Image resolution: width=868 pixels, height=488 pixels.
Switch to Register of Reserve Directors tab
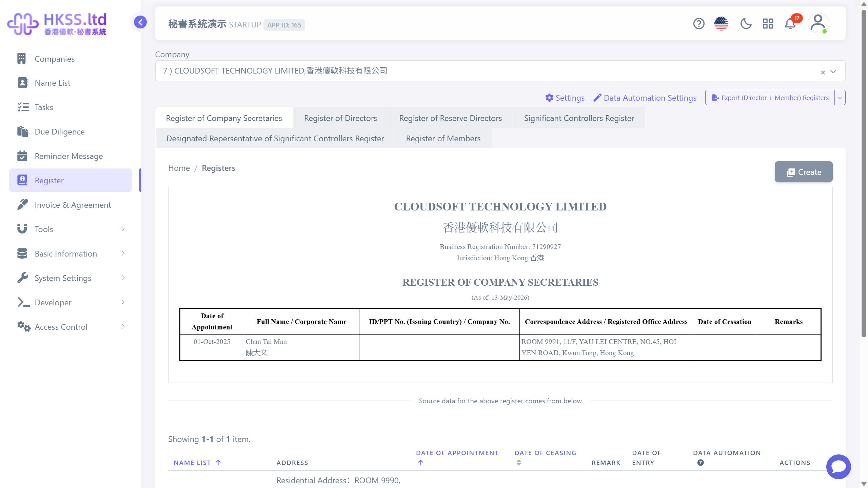coord(450,118)
